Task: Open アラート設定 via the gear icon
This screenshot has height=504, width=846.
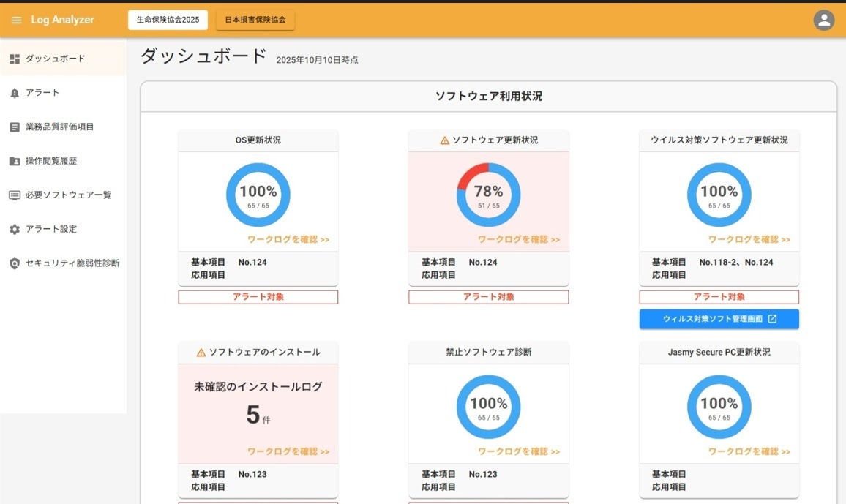Action: point(15,229)
